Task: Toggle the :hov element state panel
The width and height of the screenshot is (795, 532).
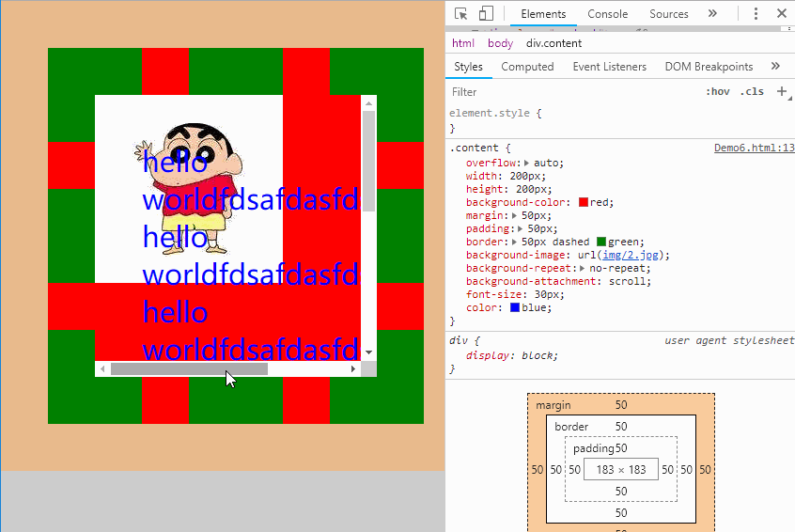Action: [717, 92]
